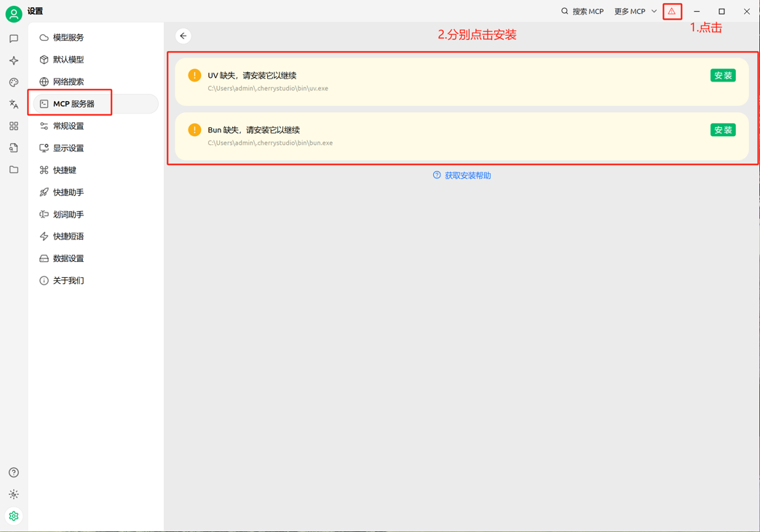
Task: Open 常规设置 page
Action: 95,126
